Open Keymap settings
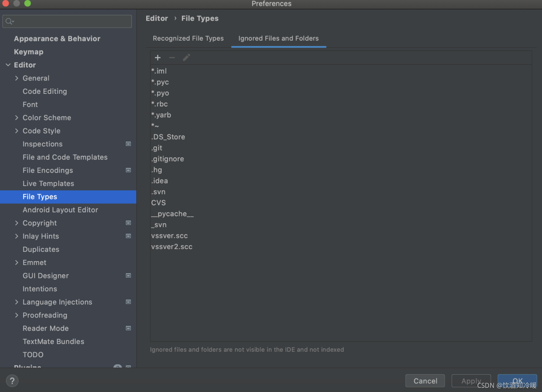 pyautogui.click(x=29, y=52)
